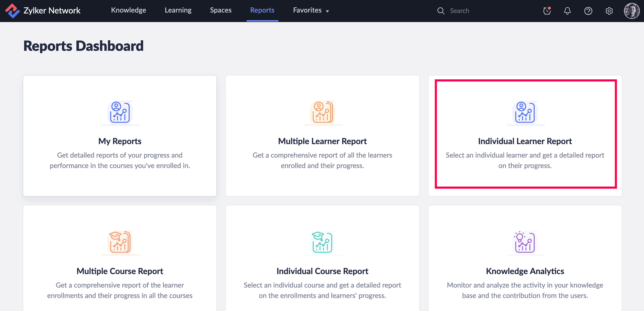
Task: Expand the Favorites dropdown arrow
Action: (x=327, y=11)
